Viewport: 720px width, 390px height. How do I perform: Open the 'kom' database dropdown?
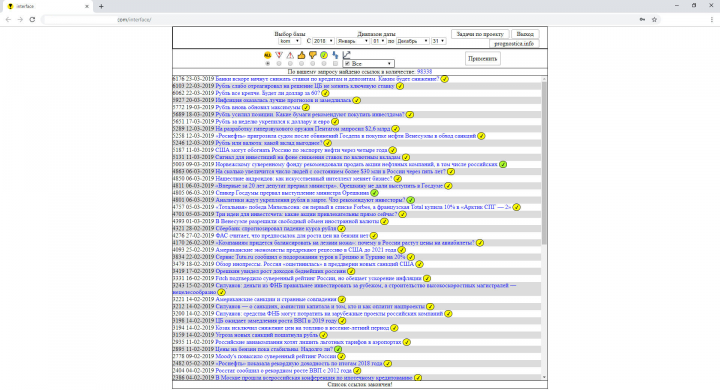[289, 41]
